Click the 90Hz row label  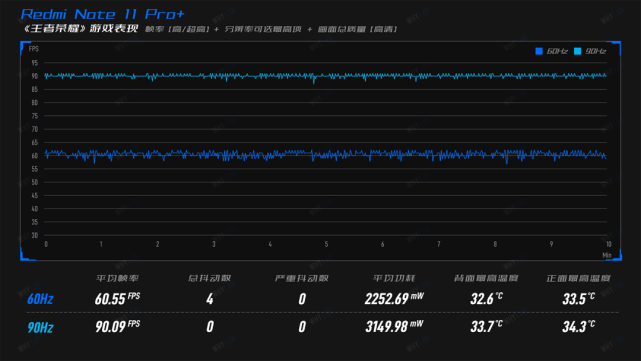point(40,327)
